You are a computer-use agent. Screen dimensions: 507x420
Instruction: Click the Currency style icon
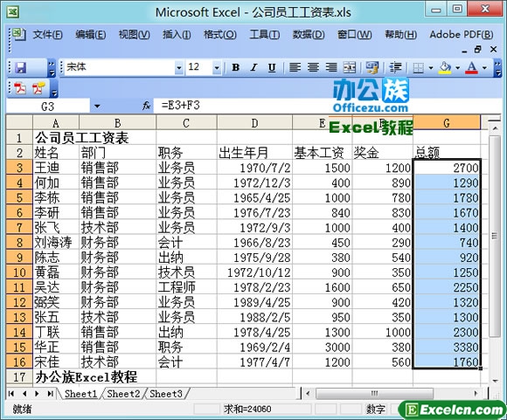tap(372, 67)
